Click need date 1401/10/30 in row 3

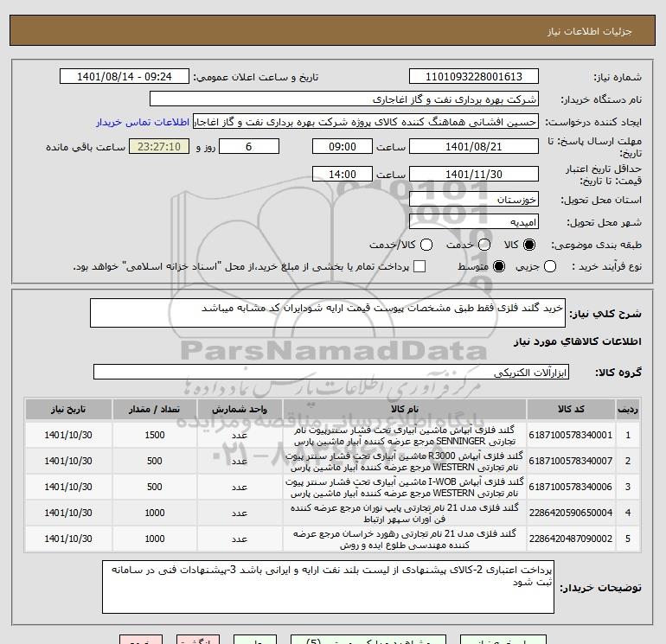click(x=68, y=487)
